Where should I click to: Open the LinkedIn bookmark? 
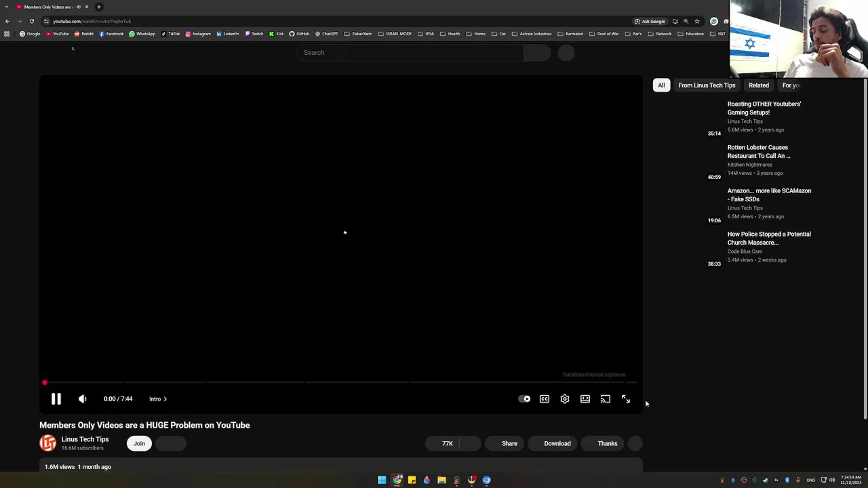pyautogui.click(x=228, y=34)
